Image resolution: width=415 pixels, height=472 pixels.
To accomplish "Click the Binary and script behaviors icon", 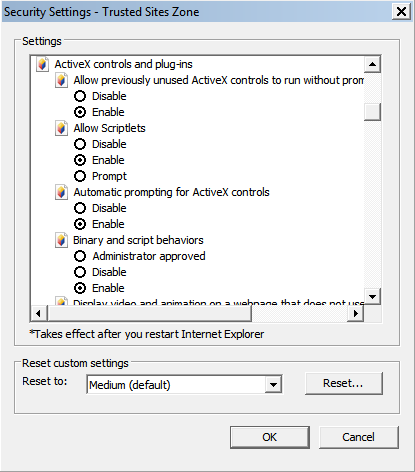I will click(61, 240).
